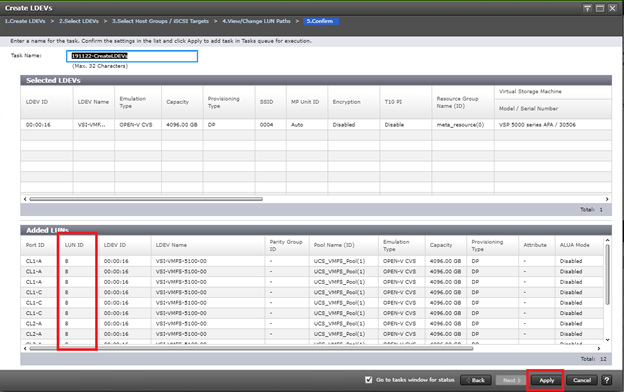Click Added LUNs vertical scrollbar thumb
Image resolution: width=624 pixels, height=392 pixels.
click(x=607, y=275)
